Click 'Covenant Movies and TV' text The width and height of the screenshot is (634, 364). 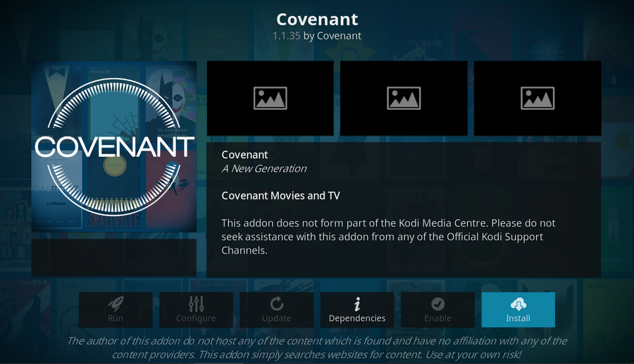[280, 196]
